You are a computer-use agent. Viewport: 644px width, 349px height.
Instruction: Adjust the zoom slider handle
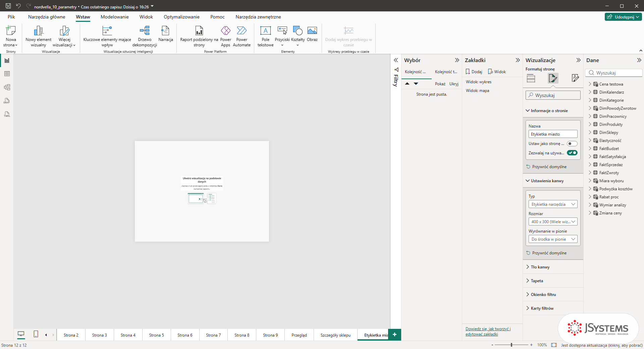click(x=512, y=345)
